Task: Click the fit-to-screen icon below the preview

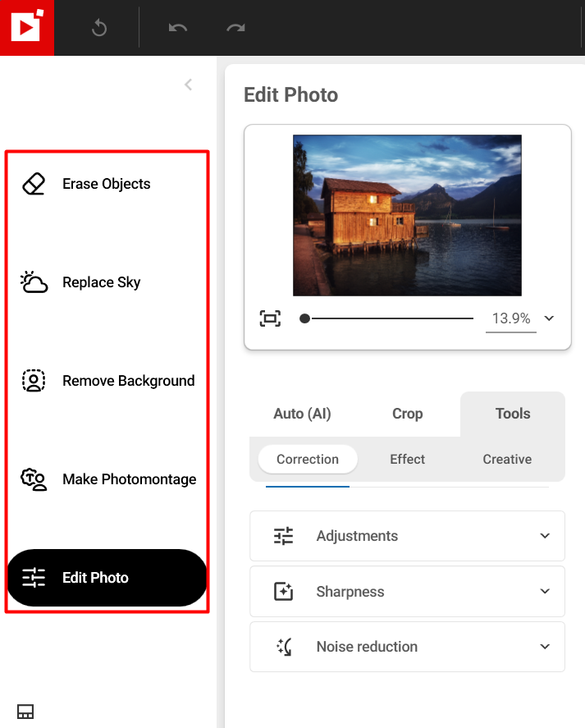Action: coord(269,318)
